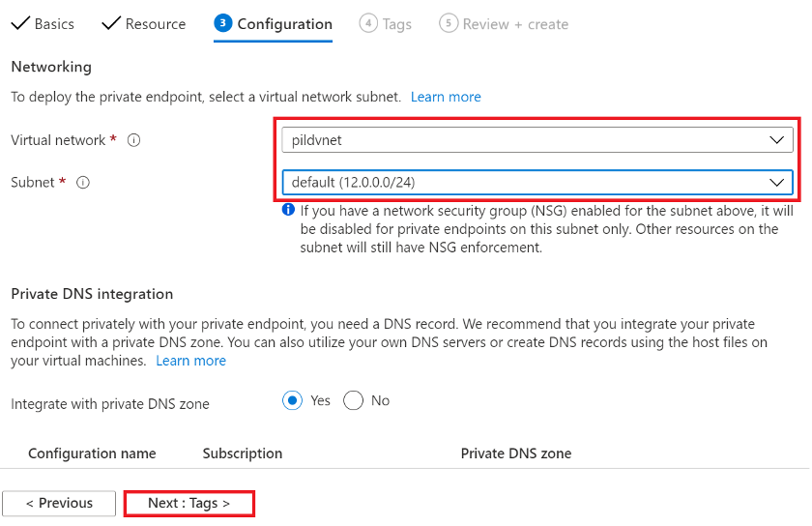Open Learn more link for private DNS
The height and width of the screenshot is (526, 812).
pos(190,361)
